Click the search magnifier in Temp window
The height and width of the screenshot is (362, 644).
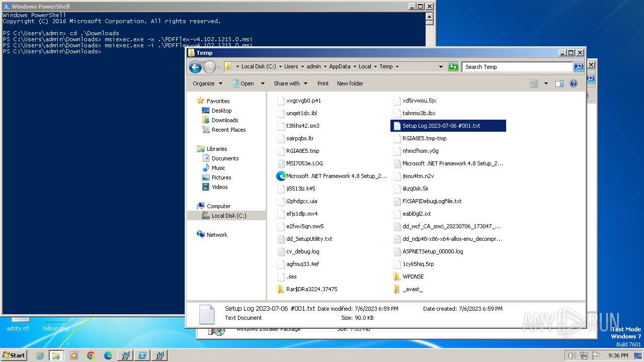[x=579, y=66]
